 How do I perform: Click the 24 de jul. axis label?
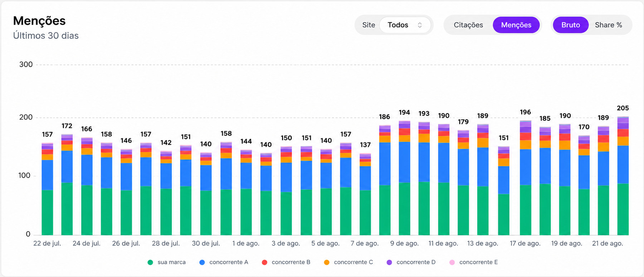pyautogui.click(x=87, y=243)
